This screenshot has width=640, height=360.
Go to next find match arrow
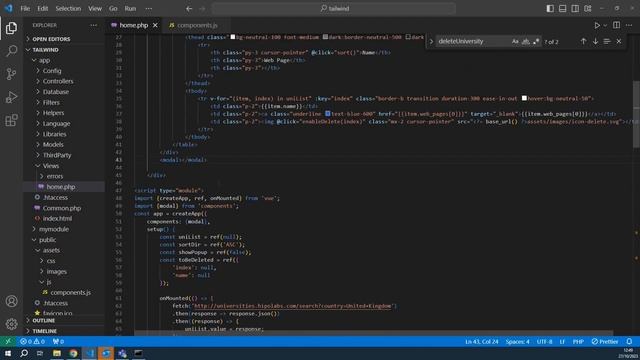[x=595, y=41]
